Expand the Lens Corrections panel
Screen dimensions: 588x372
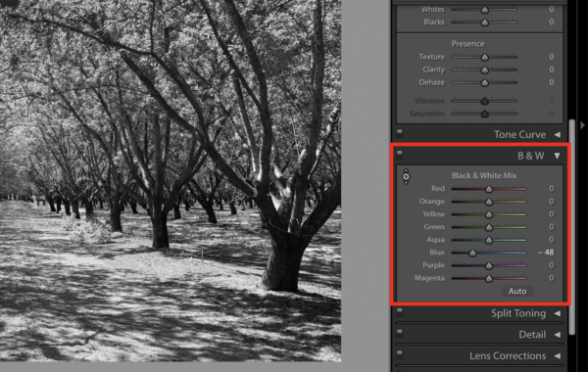[x=558, y=356]
